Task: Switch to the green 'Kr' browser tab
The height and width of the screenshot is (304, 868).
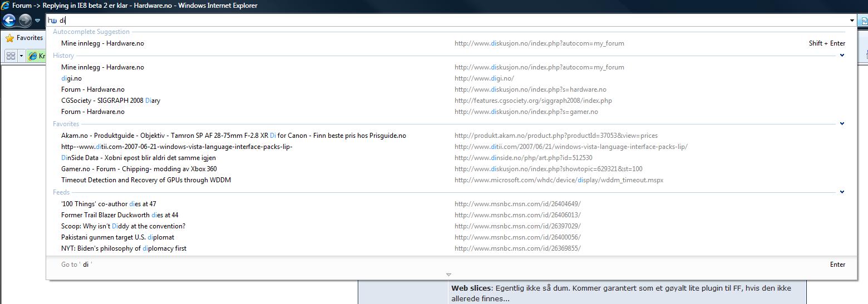Action: [x=37, y=56]
